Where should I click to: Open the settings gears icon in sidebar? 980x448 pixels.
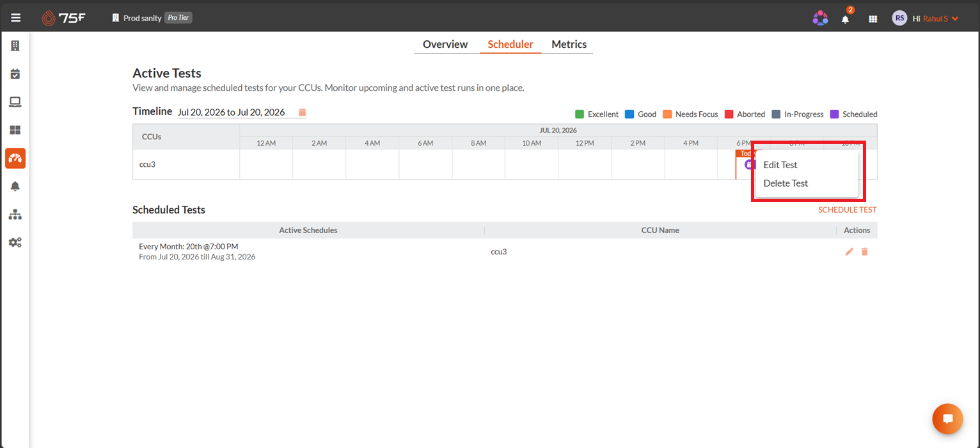[15, 242]
